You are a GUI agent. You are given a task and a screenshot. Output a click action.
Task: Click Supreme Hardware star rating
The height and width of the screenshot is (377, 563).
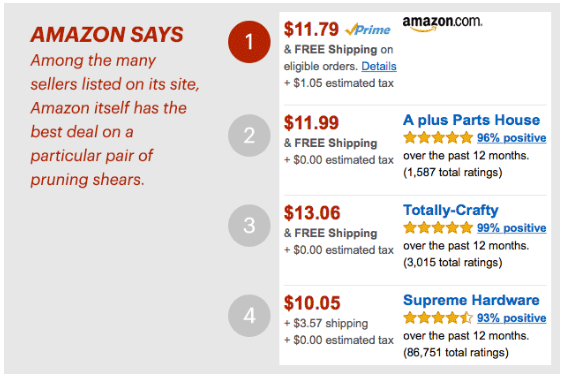point(438,318)
